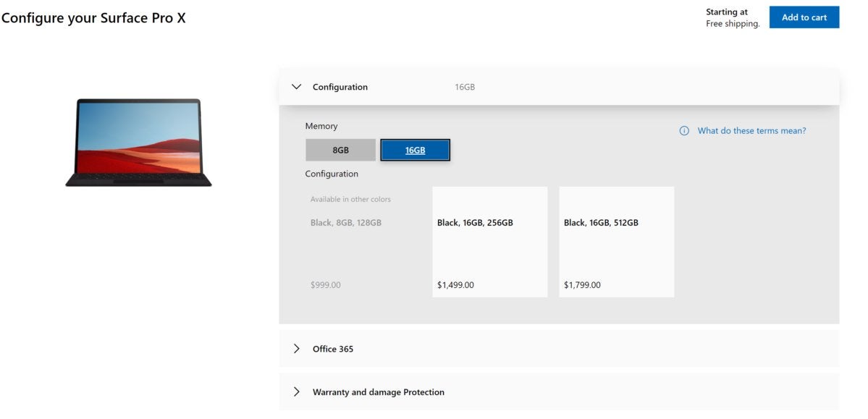The height and width of the screenshot is (419, 868).
Task: Click the $1,499.00 price text
Action: click(455, 285)
